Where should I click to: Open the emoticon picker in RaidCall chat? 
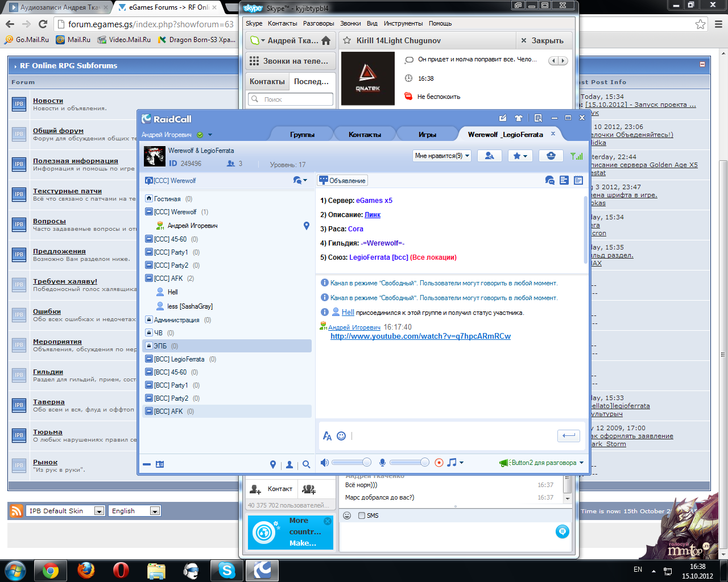(341, 436)
